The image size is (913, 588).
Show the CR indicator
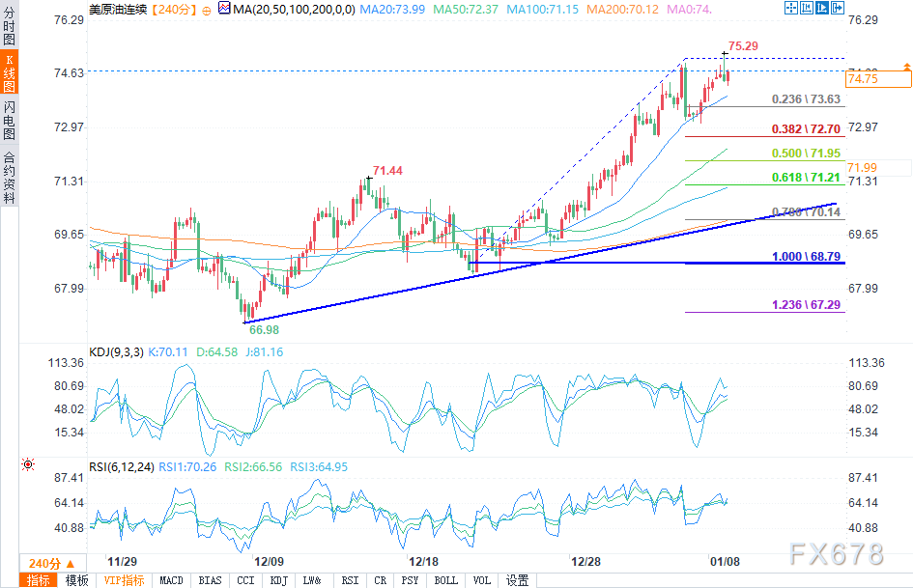(381, 580)
